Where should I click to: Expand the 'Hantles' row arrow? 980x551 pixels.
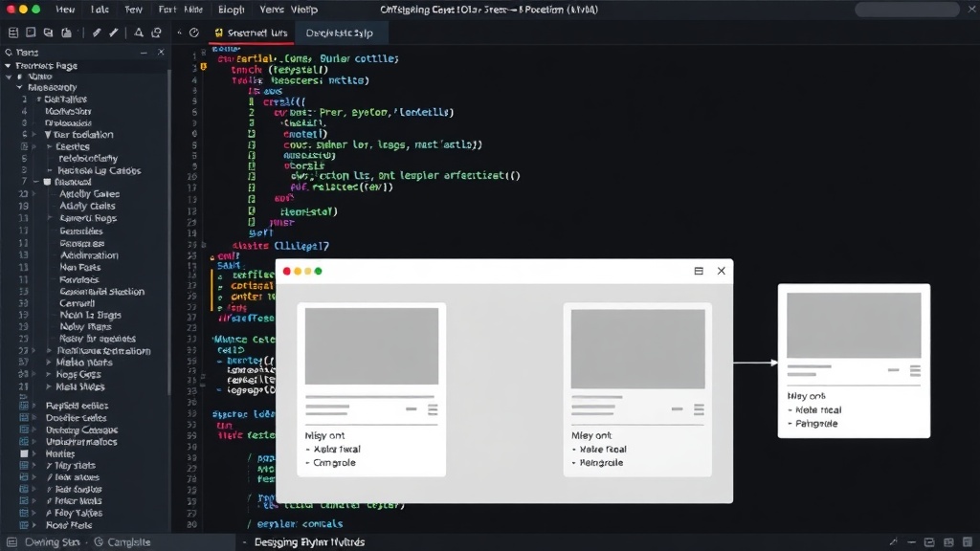[34, 453]
